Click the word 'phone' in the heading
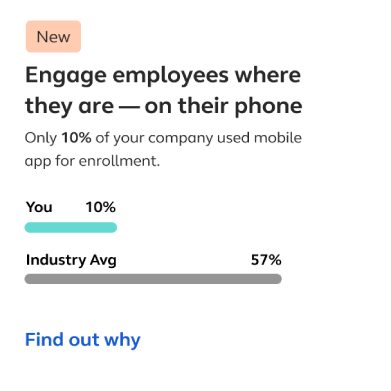The image size is (391, 391). coord(268,107)
